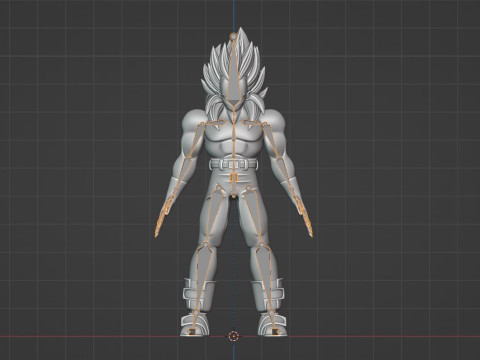Click the knee joint on viewer's left
The width and height of the screenshot is (480, 360).
tap(206, 246)
